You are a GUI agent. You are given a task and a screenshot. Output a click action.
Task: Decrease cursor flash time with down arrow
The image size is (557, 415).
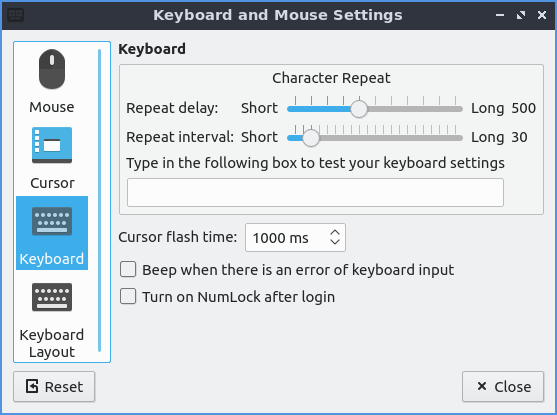[x=335, y=242]
